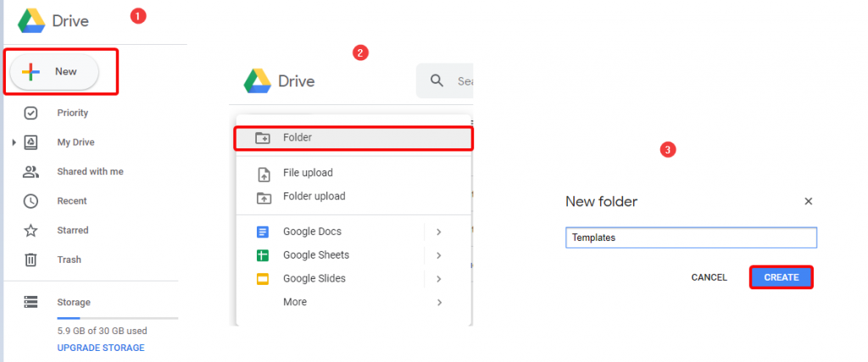868x362 pixels.
Task: Click the Shared with me people icon
Action: pyautogui.click(x=31, y=171)
